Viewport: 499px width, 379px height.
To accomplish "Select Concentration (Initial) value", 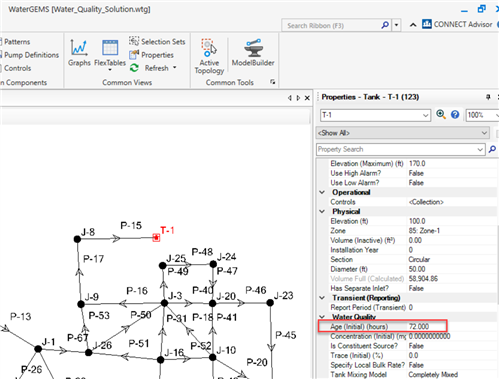I will tap(429, 336).
